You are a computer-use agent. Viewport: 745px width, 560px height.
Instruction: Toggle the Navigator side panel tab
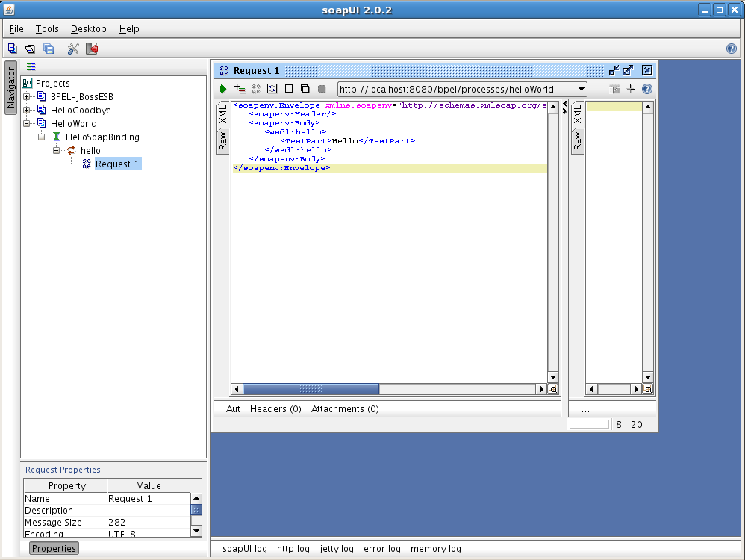click(10, 87)
